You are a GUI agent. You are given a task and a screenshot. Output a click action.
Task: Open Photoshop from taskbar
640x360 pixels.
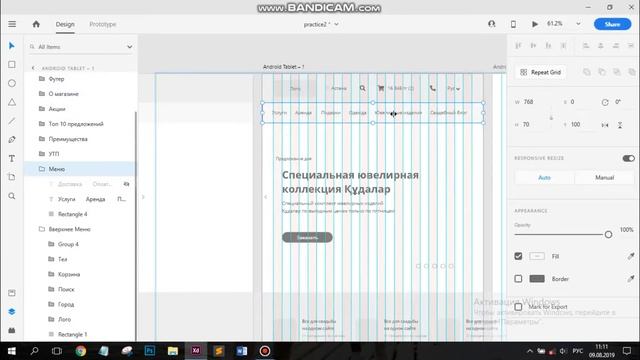(150, 351)
